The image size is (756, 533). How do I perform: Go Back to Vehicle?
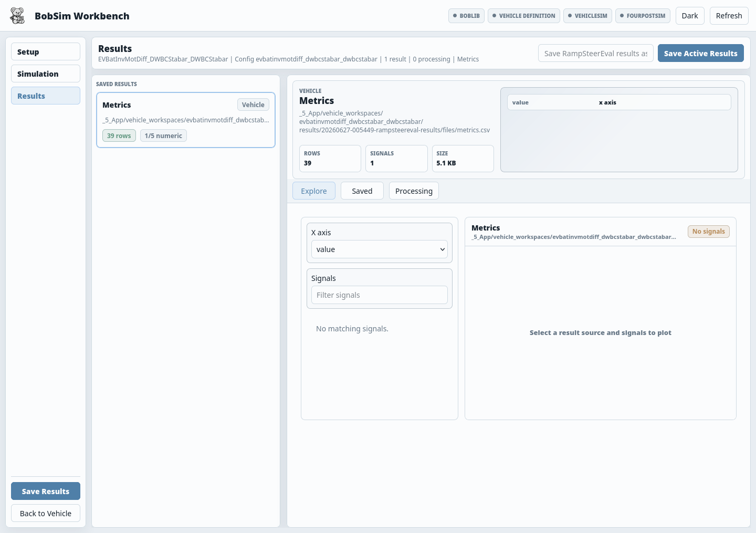coord(46,513)
